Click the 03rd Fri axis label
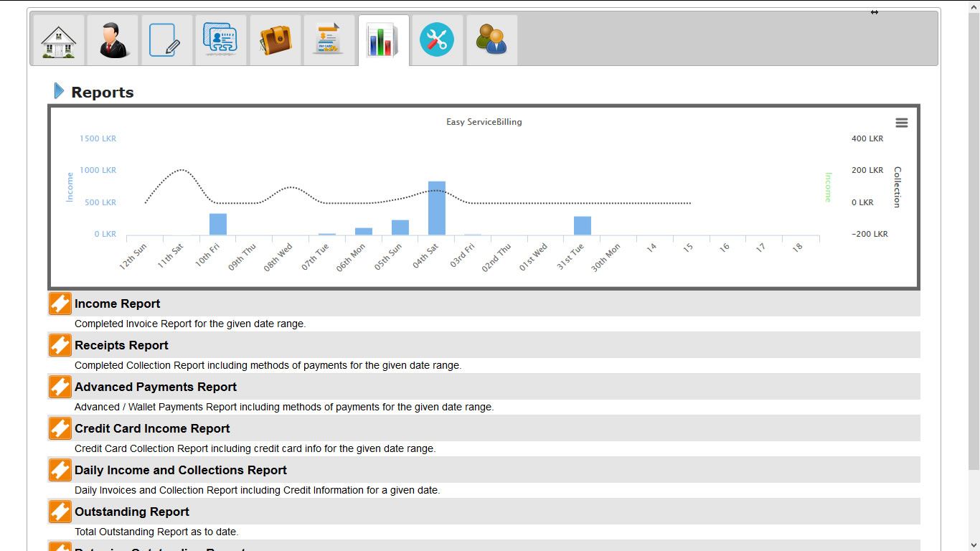This screenshot has width=980, height=551. pos(463,256)
